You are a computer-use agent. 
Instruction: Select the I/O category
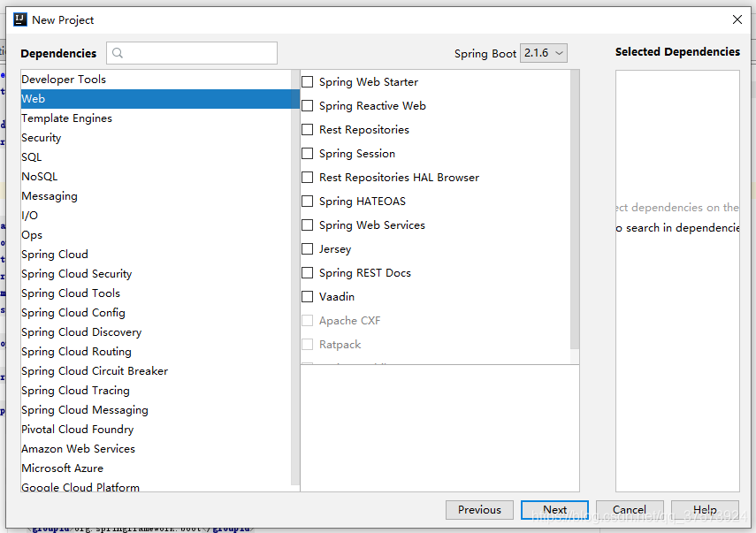[x=157, y=216]
